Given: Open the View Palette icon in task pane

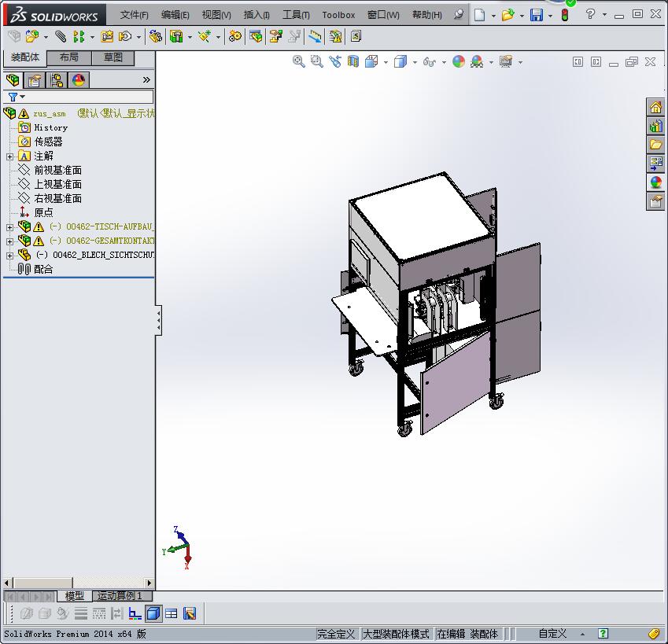Looking at the screenshot, I should coord(655,163).
